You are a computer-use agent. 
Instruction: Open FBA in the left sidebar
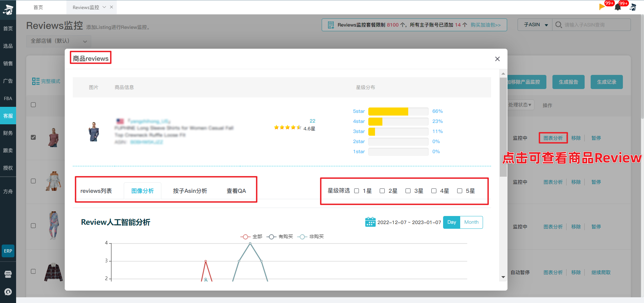pyautogui.click(x=8, y=98)
